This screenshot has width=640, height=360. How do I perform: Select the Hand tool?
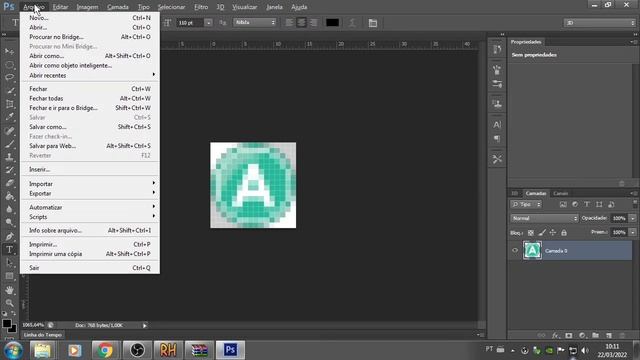pos(9,290)
